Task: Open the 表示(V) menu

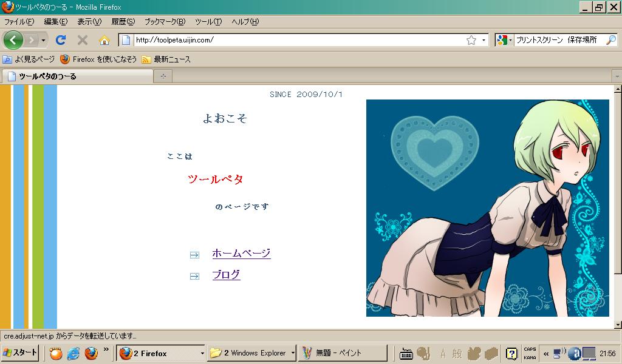Action: click(x=89, y=22)
